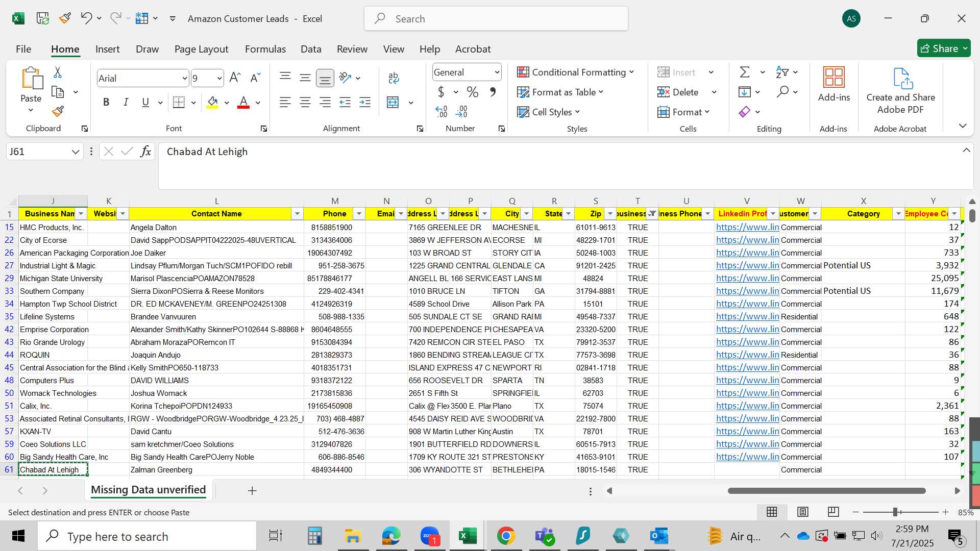The height and width of the screenshot is (551, 980).
Task: Click Insert Function fx icon
Action: pos(145,152)
